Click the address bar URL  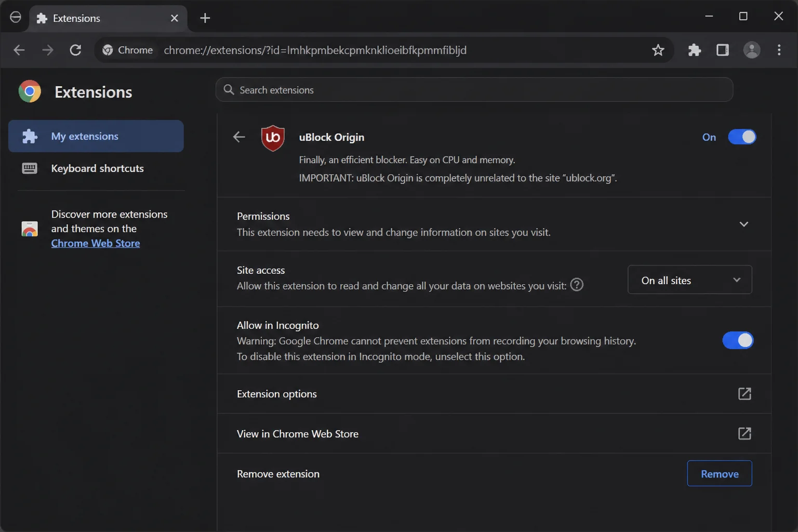point(315,50)
